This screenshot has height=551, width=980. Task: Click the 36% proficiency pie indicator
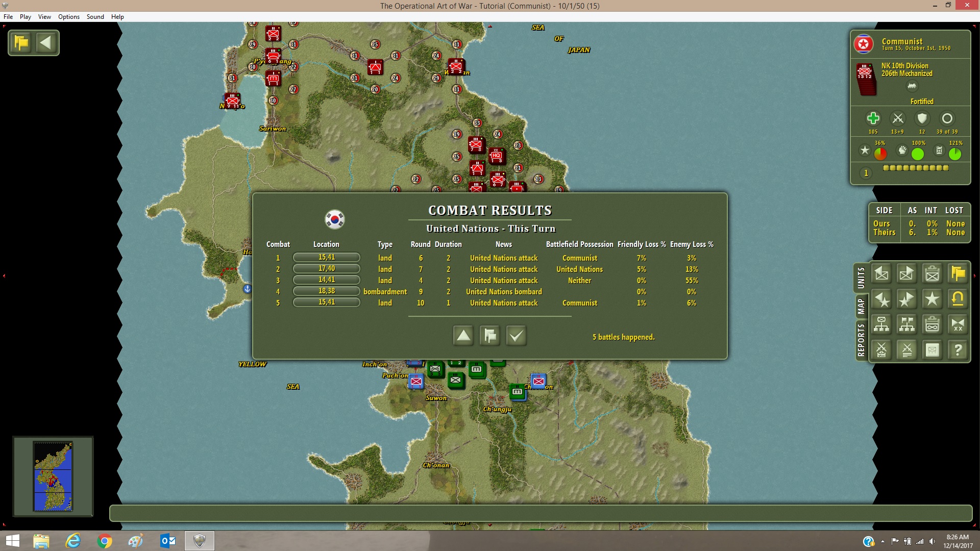(880, 154)
